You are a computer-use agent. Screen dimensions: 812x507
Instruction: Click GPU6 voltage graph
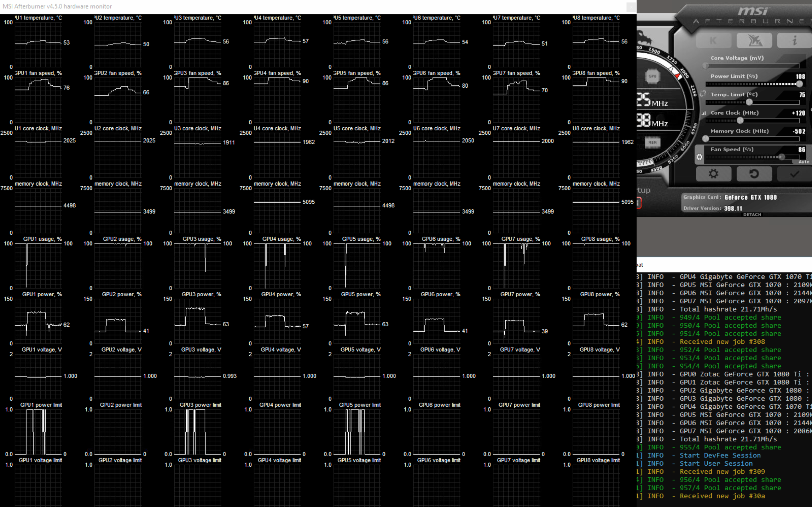(436, 377)
